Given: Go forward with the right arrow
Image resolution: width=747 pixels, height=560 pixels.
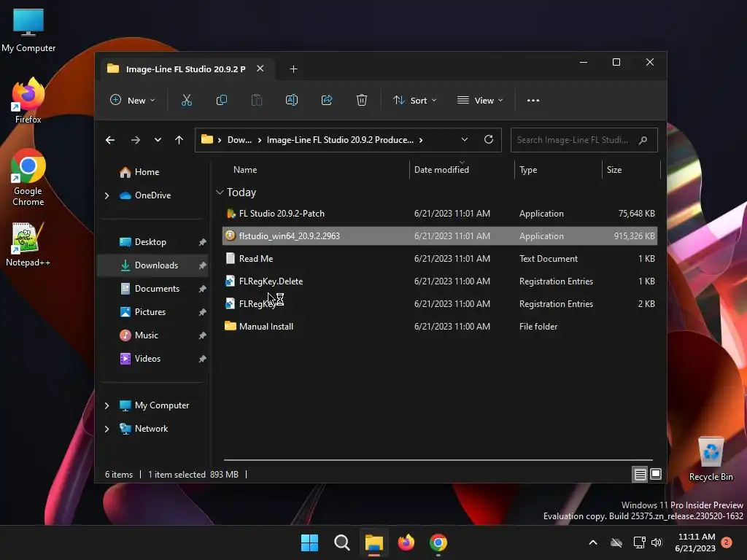Looking at the screenshot, I should 135,140.
